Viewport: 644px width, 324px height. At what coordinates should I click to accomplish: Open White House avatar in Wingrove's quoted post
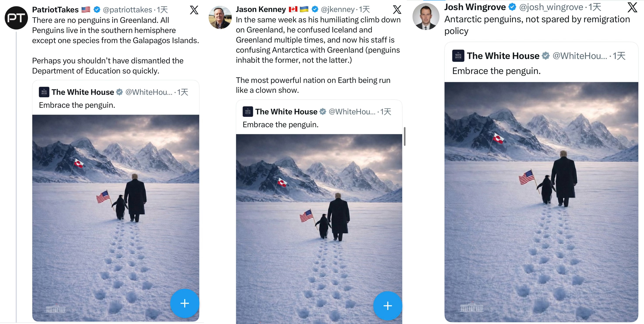tap(458, 56)
